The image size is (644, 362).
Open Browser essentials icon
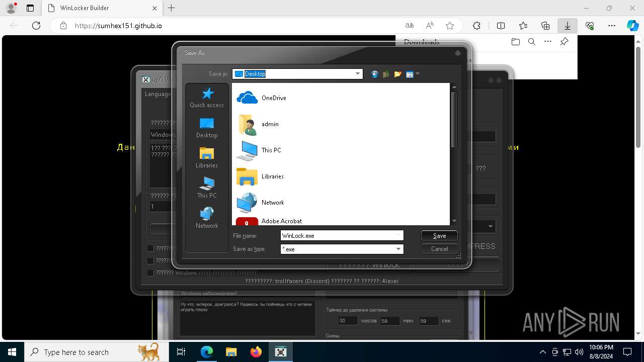(590, 26)
